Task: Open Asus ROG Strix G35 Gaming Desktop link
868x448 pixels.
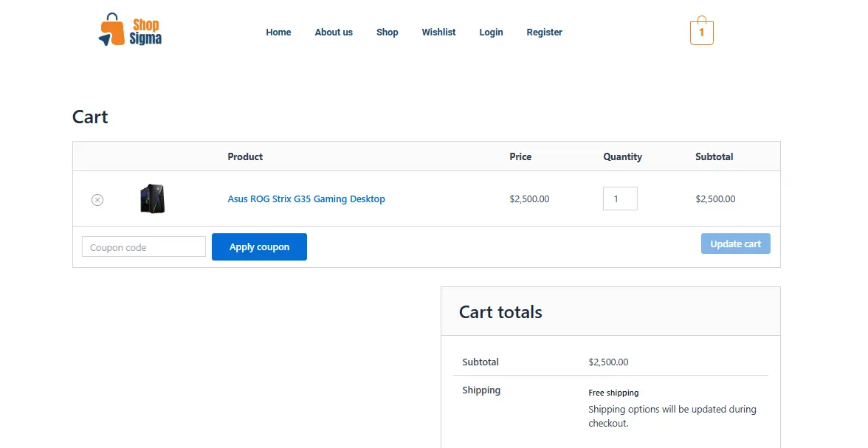Action: (306, 199)
